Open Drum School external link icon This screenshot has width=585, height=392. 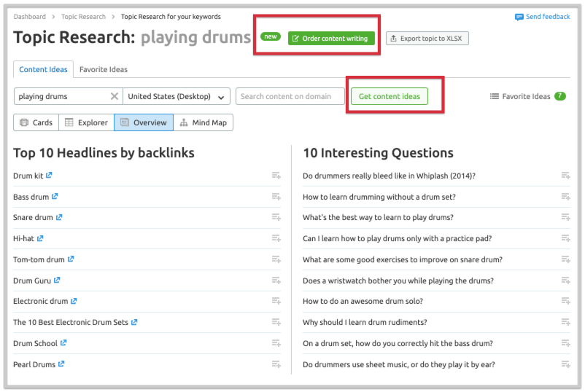[x=63, y=342]
